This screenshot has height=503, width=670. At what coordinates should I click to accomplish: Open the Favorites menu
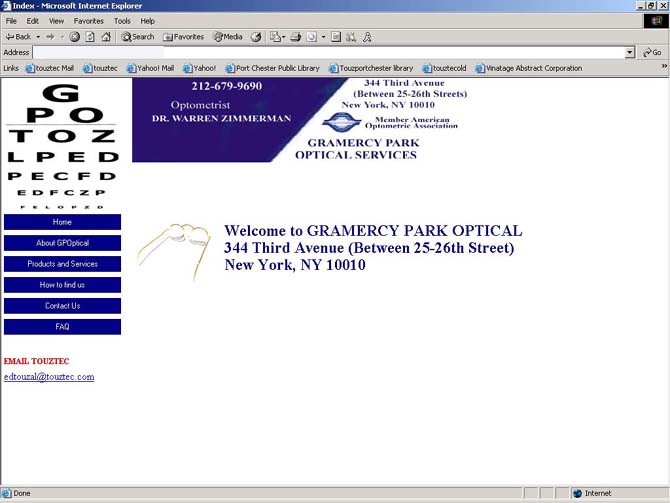point(88,21)
